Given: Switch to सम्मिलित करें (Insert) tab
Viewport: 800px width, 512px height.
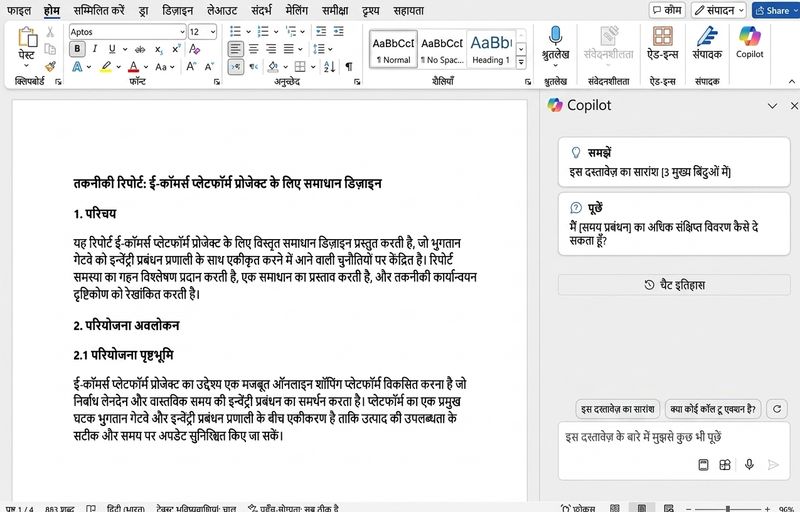Looking at the screenshot, I should pos(98,10).
